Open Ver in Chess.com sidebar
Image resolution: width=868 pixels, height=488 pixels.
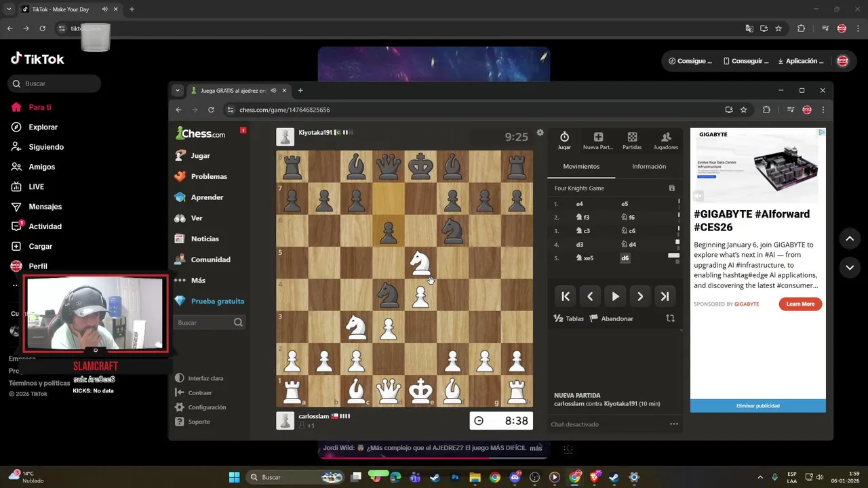coord(189,218)
